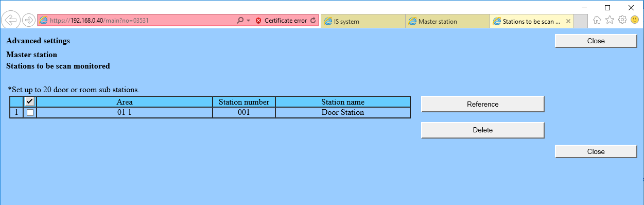Open browser Tools gear icon

click(622, 20)
